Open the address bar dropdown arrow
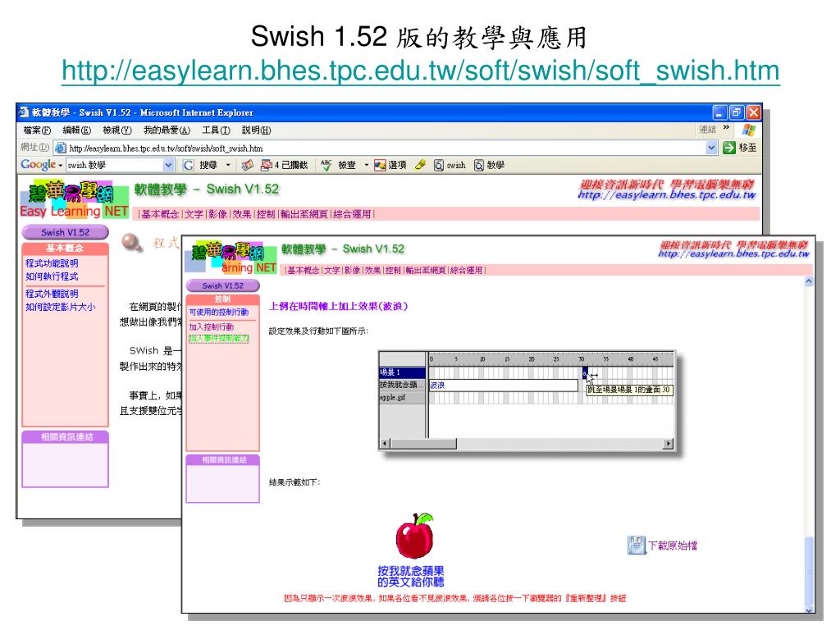 pos(711,148)
